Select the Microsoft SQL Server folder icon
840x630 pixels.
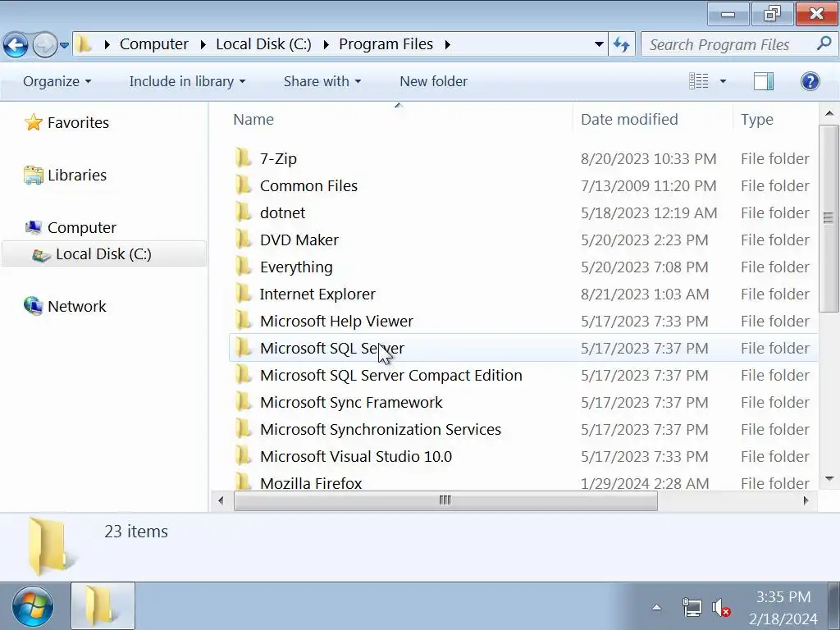coord(243,348)
